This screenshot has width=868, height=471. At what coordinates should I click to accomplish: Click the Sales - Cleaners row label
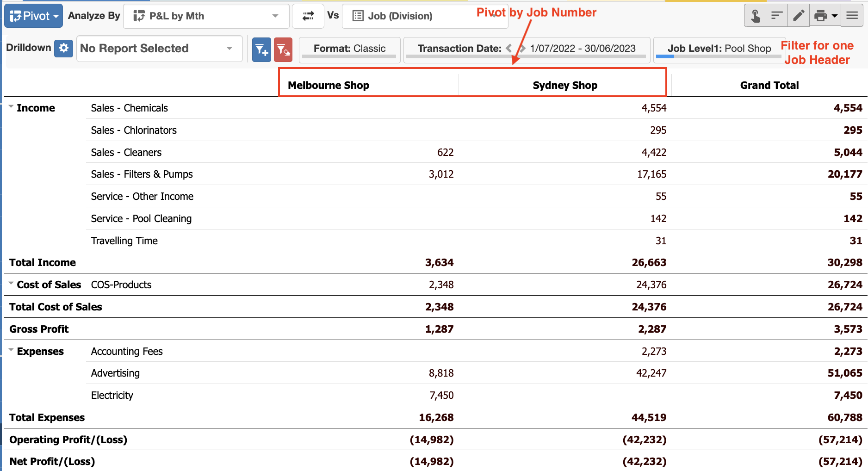[126, 152]
